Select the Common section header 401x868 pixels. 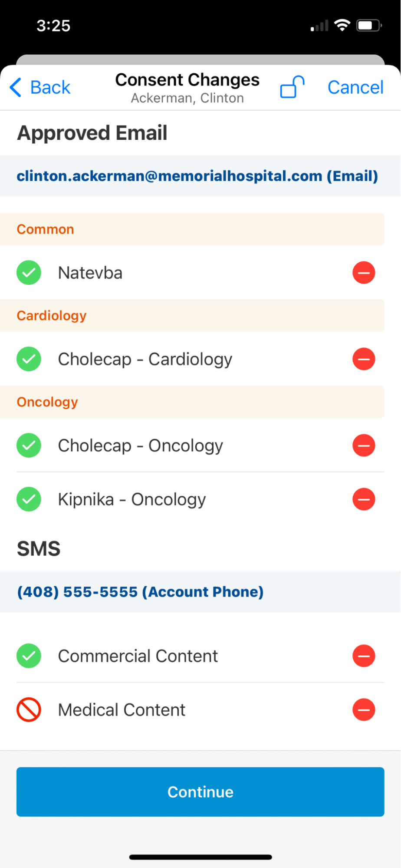pyautogui.click(x=192, y=229)
